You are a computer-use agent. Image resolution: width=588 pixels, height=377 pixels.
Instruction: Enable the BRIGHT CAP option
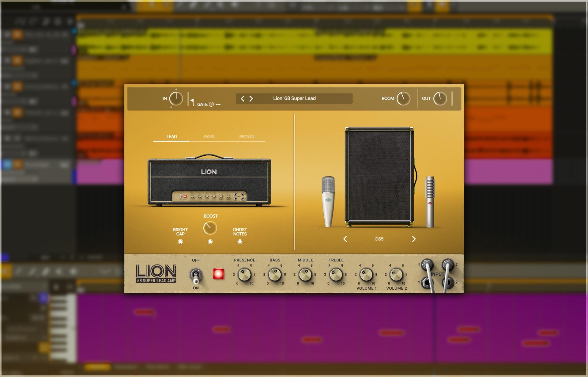pos(180,242)
